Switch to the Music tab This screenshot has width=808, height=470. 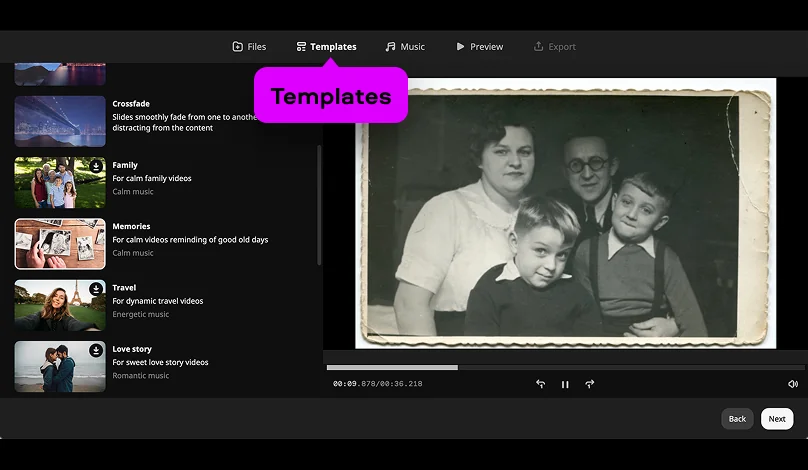[404, 47]
